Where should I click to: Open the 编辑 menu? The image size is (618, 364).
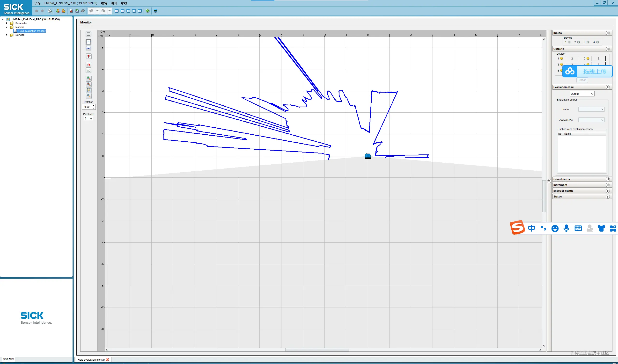point(104,3)
